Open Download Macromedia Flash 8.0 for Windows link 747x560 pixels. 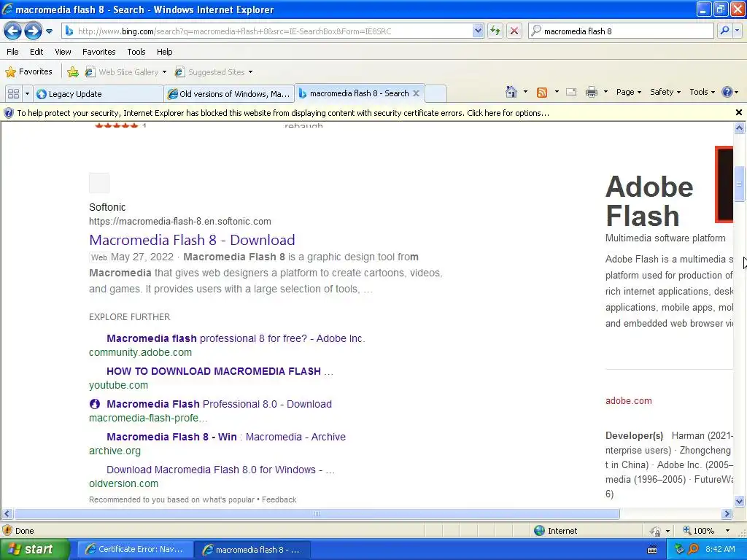(220, 470)
